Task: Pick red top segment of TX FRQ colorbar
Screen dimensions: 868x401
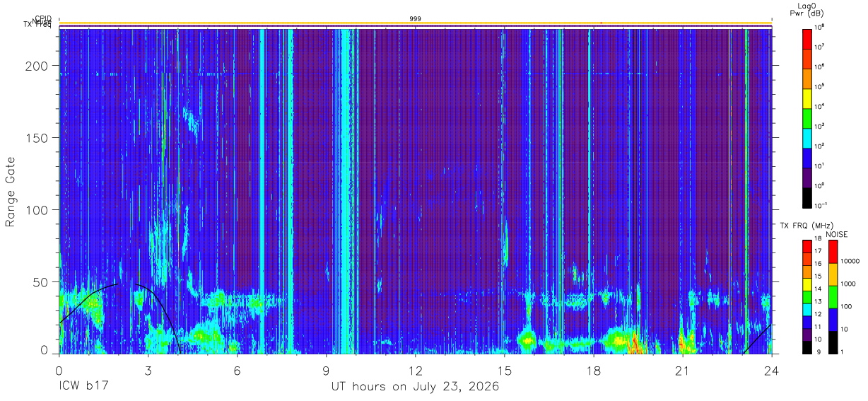Action: (807, 247)
